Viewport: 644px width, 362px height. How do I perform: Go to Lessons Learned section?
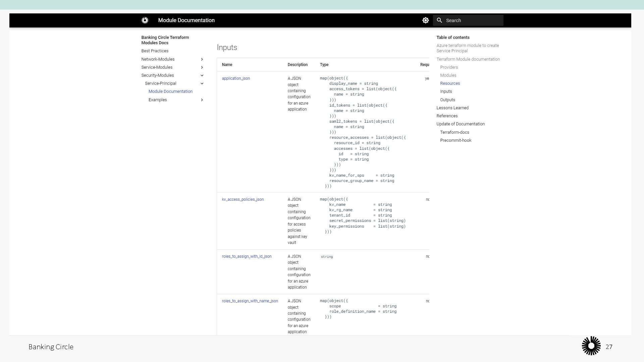click(x=452, y=108)
